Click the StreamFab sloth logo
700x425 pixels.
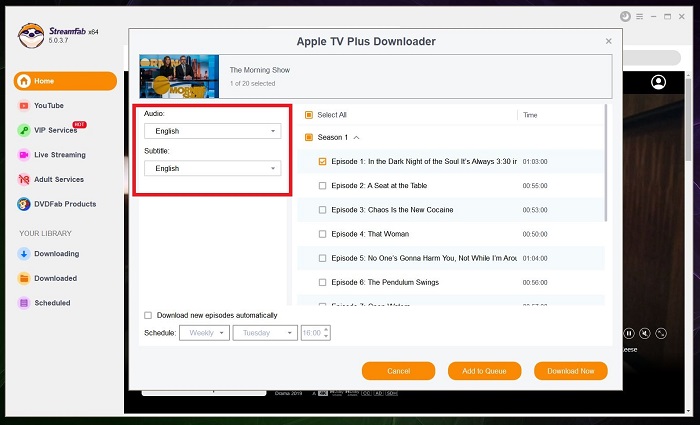point(31,35)
